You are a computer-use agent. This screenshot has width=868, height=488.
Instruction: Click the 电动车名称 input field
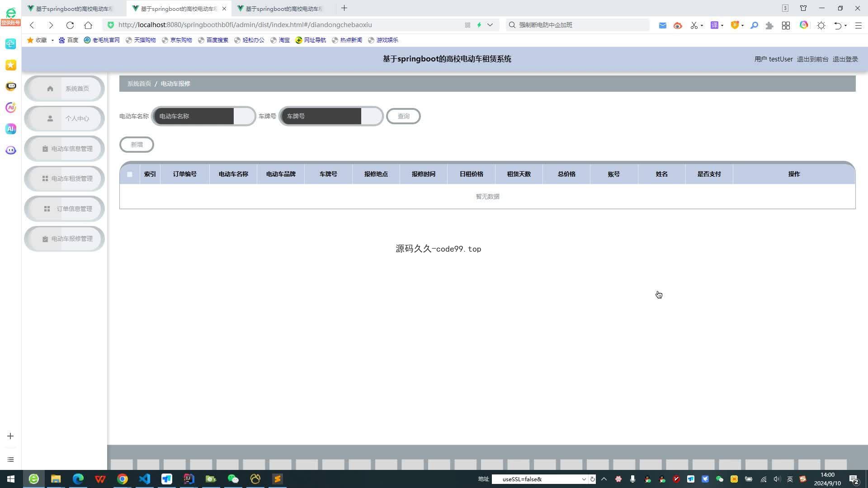click(203, 116)
